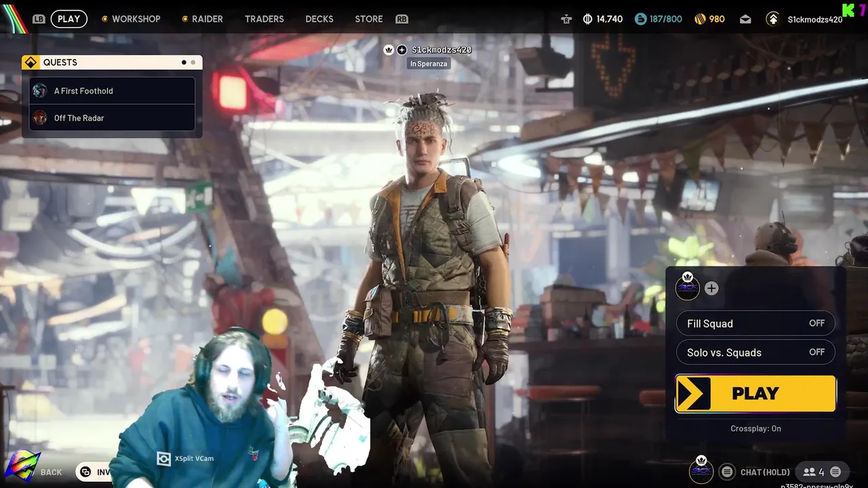868x488 pixels.
Task: Click the blue token icon 187/800
Action: coord(641,19)
